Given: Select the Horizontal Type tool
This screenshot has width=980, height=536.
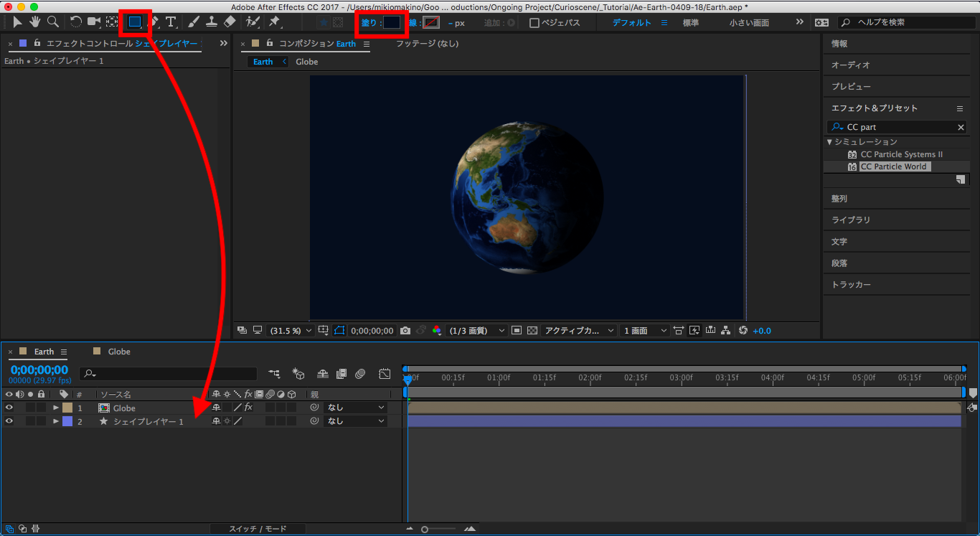Looking at the screenshot, I should pyautogui.click(x=171, y=22).
